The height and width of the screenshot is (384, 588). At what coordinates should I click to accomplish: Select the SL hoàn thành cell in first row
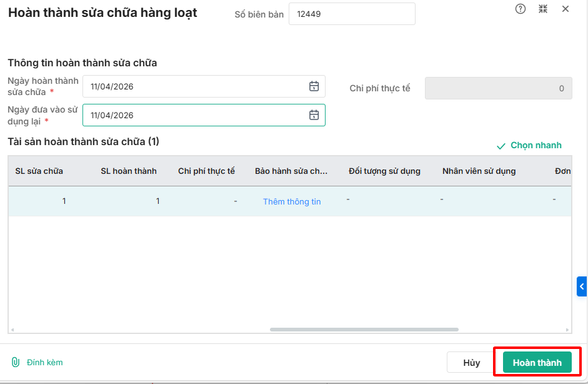pos(129,201)
